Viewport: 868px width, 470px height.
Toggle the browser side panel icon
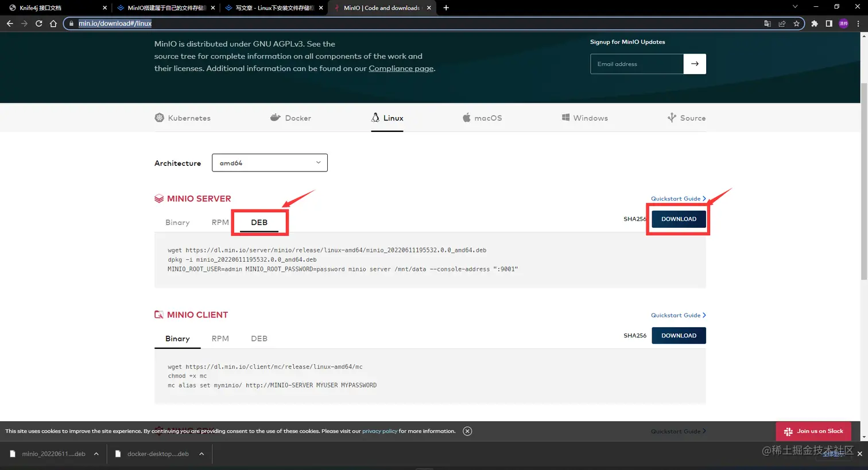point(829,24)
